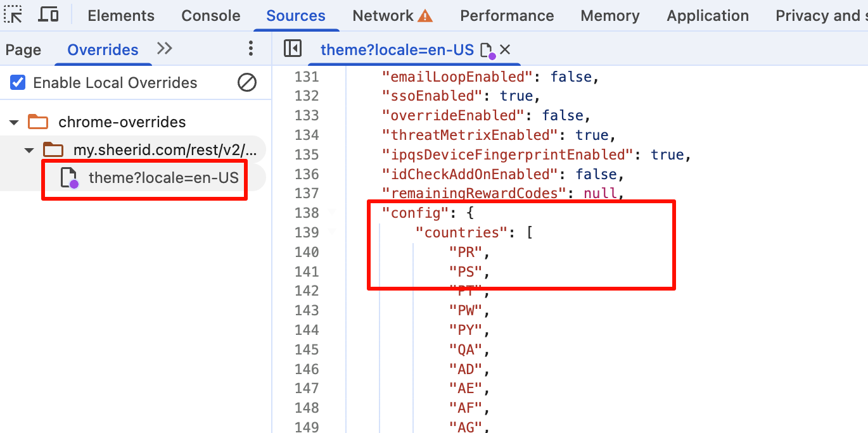Fold the "countries" array on line 139

332,232
